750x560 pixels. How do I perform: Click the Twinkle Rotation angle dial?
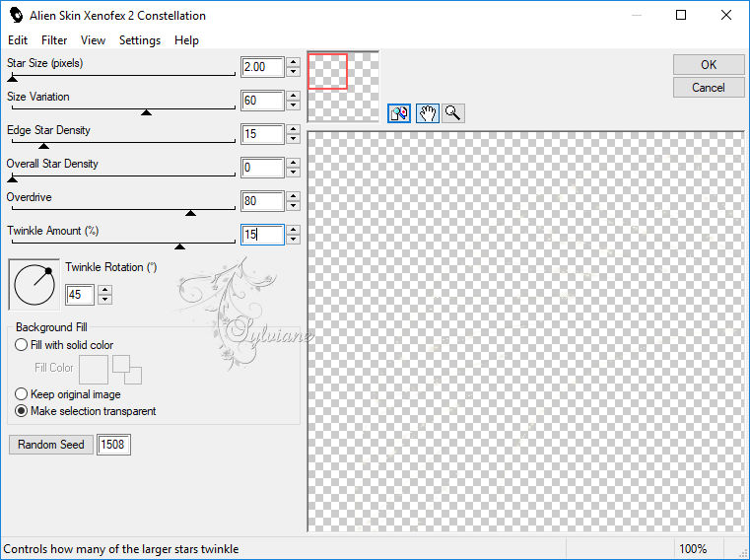tap(34, 285)
